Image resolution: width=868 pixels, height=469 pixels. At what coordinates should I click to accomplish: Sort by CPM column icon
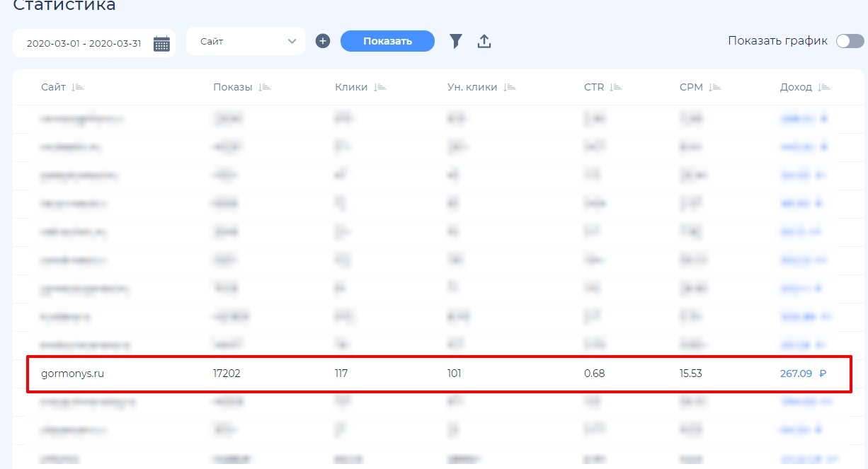click(715, 87)
